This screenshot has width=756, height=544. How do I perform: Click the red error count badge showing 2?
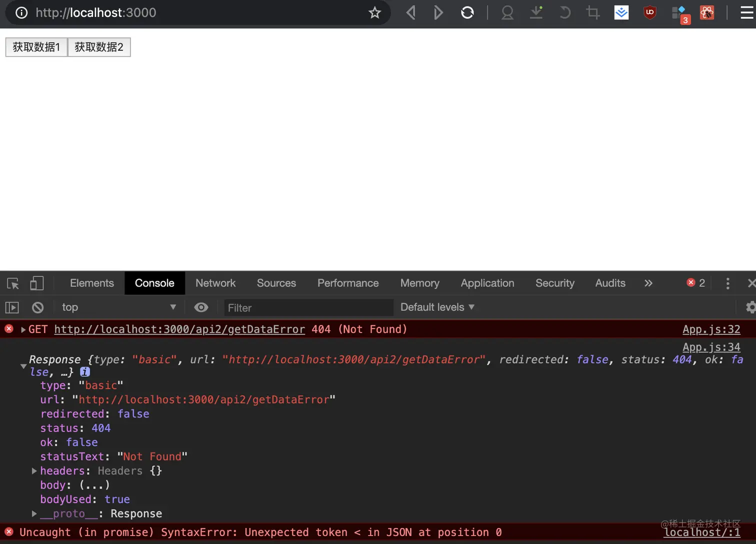[696, 283]
